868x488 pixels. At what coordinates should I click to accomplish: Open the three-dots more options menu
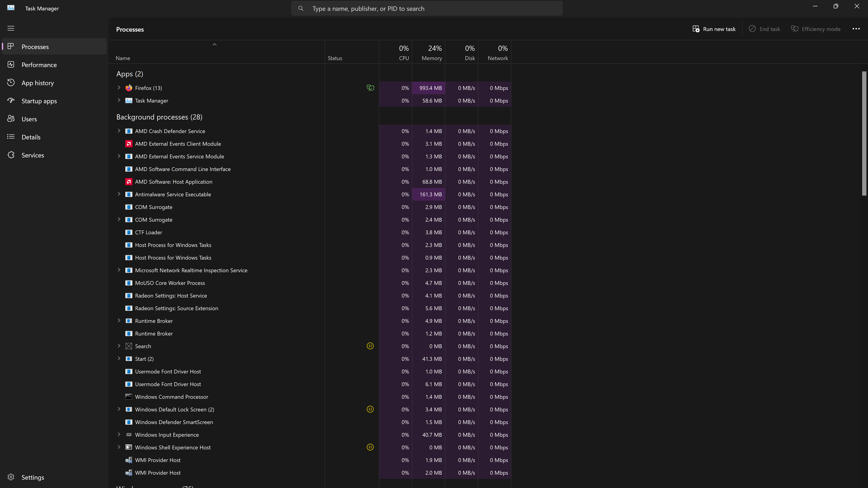coord(856,29)
